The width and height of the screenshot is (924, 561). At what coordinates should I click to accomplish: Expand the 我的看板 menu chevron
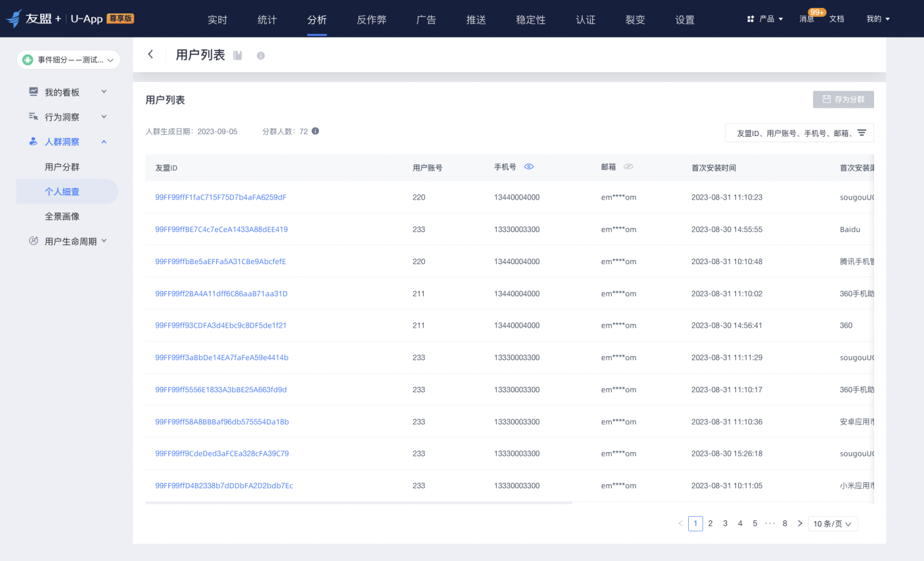pos(104,92)
